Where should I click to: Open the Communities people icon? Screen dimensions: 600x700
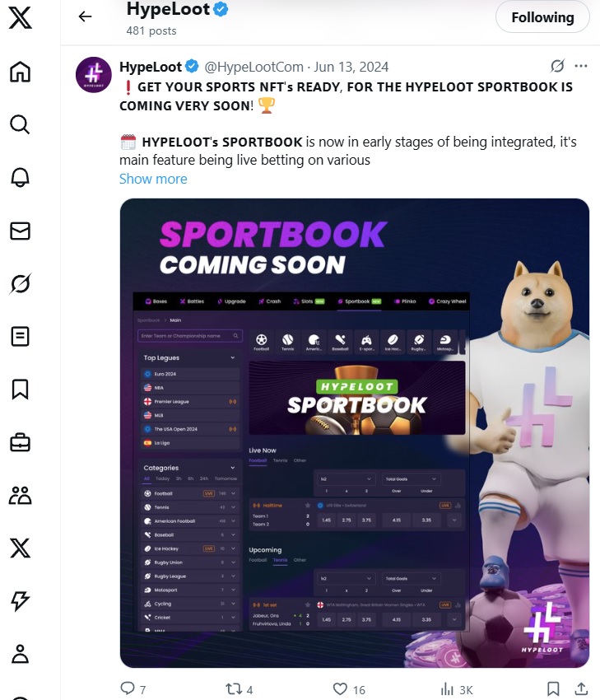(20, 495)
